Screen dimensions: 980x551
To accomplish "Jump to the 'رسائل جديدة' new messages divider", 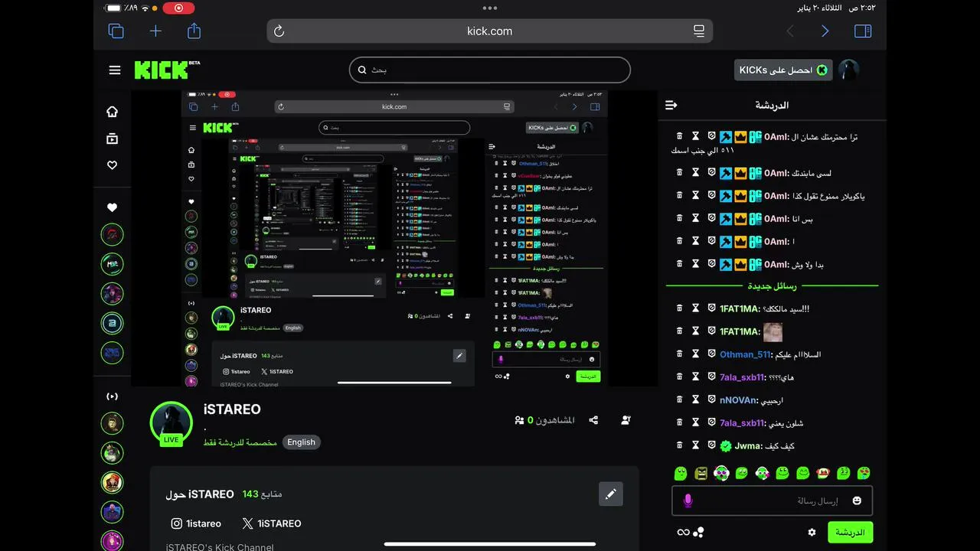I will point(772,286).
